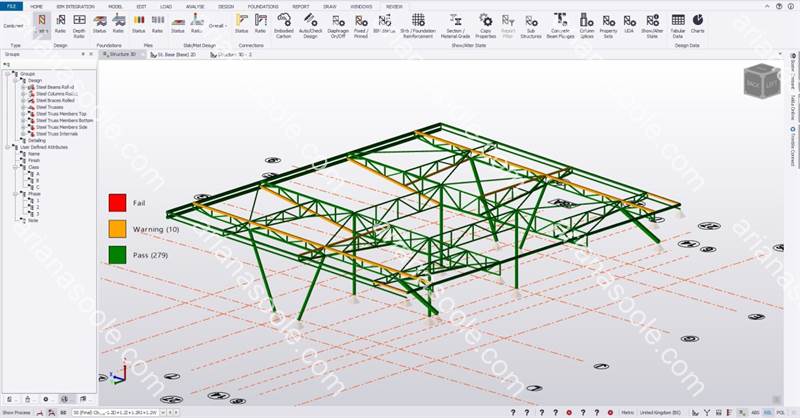
Task: Click the orange Warning legend swatch
Action: [x=117, y=229]
